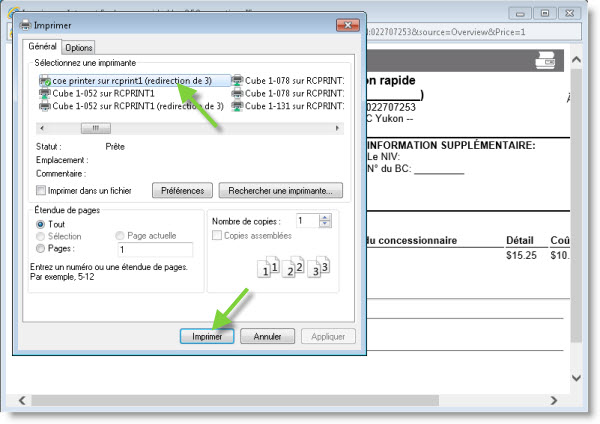Enable Imprimer dans un fichier checkbox
The image size is (600, 424).
click(41, 190)
